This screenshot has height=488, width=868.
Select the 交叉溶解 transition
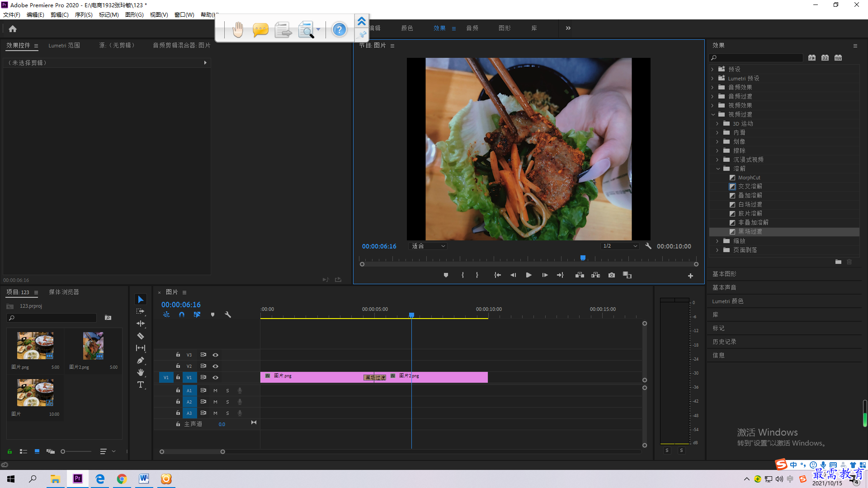pos(750,186)
